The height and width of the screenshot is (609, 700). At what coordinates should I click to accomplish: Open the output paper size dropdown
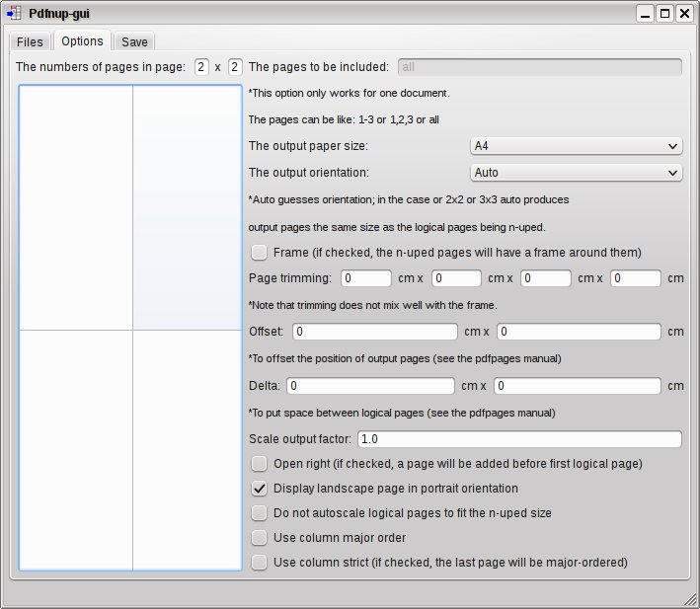click(576, 146)
